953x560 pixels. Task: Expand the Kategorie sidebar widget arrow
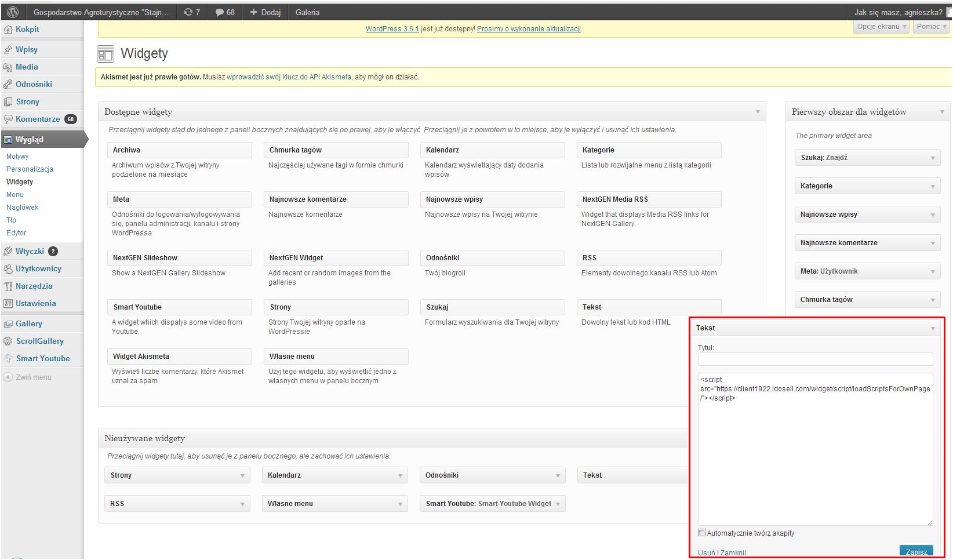[x=933, y=187]
